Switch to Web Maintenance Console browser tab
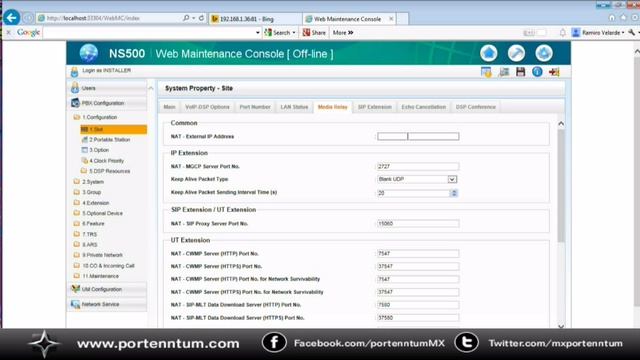The image size is (640, 360). coord(349,19)
